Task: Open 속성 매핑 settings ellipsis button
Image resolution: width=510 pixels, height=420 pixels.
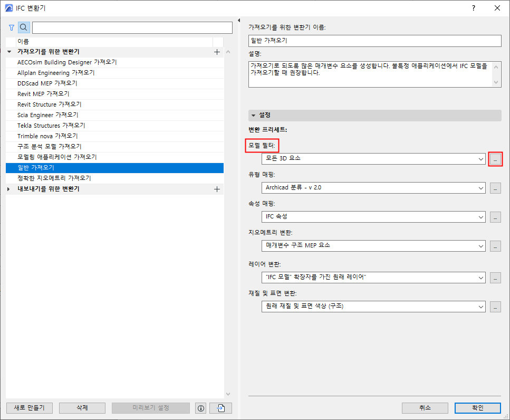Action: [495, 217]
